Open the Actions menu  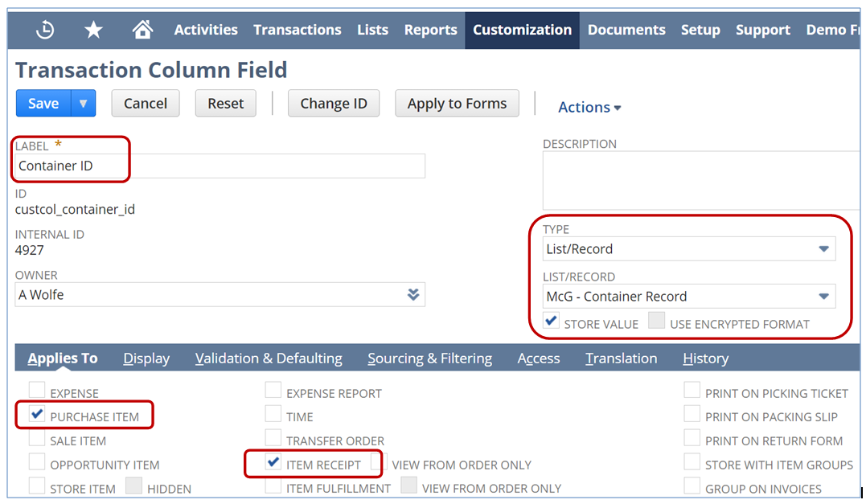589,107
